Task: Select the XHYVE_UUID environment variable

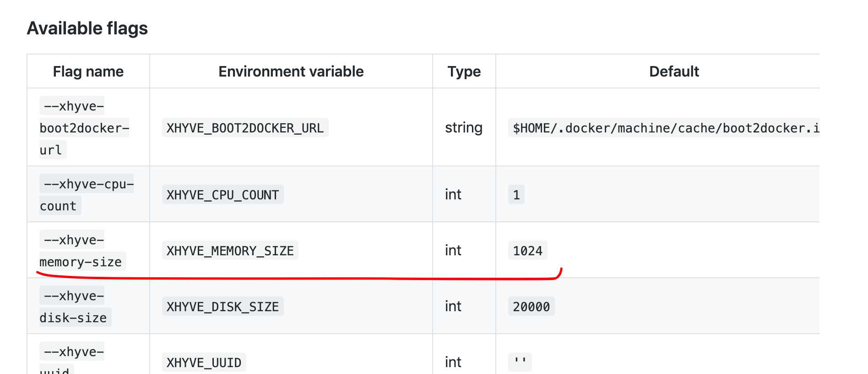Action: [204, 363]
